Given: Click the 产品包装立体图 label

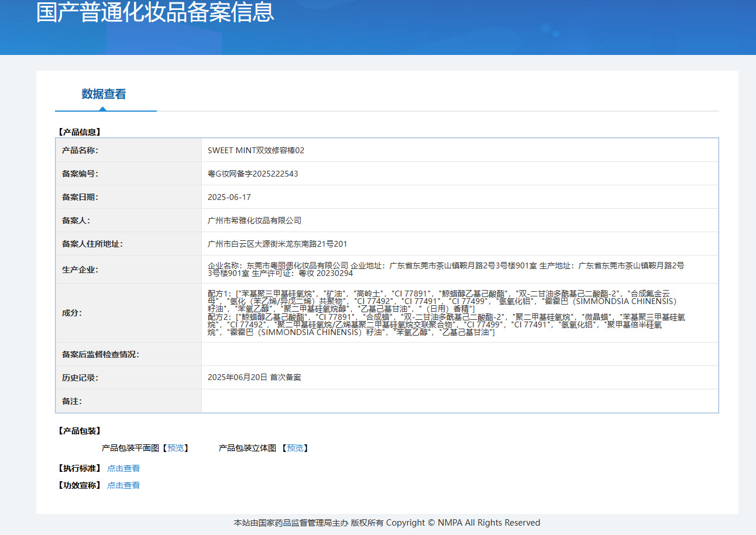Looking at the screenshot, I should point(247,448).
